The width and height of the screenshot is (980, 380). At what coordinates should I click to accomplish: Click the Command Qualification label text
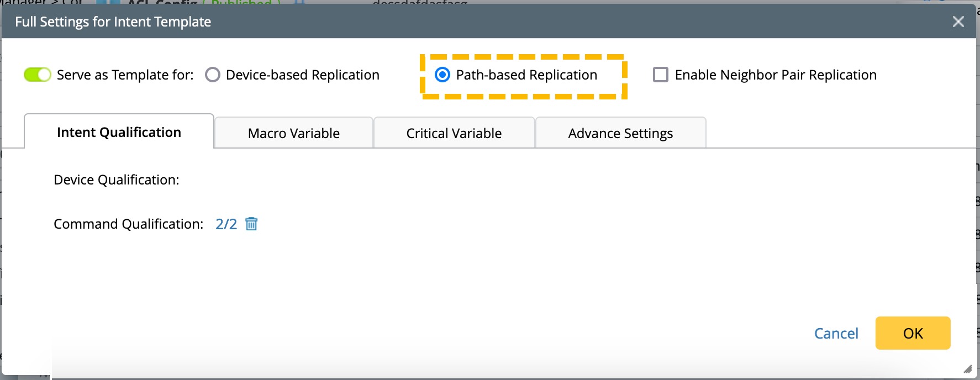128,224
